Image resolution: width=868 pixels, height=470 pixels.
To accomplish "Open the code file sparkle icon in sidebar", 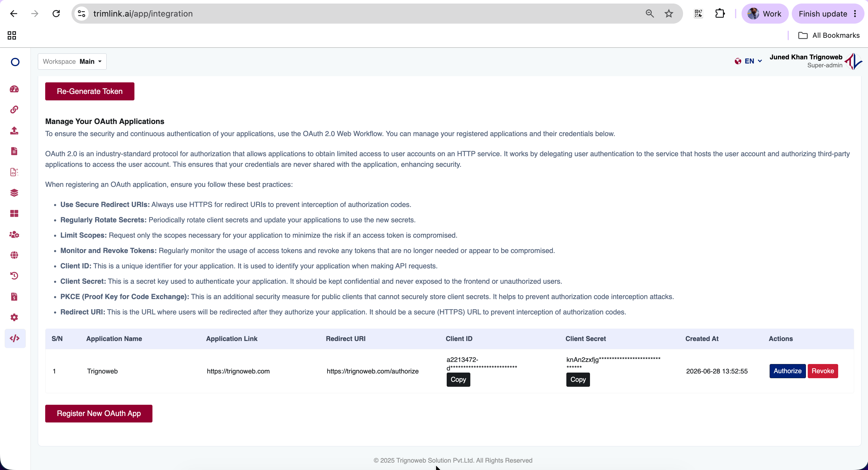I will [x=14, y=172].
